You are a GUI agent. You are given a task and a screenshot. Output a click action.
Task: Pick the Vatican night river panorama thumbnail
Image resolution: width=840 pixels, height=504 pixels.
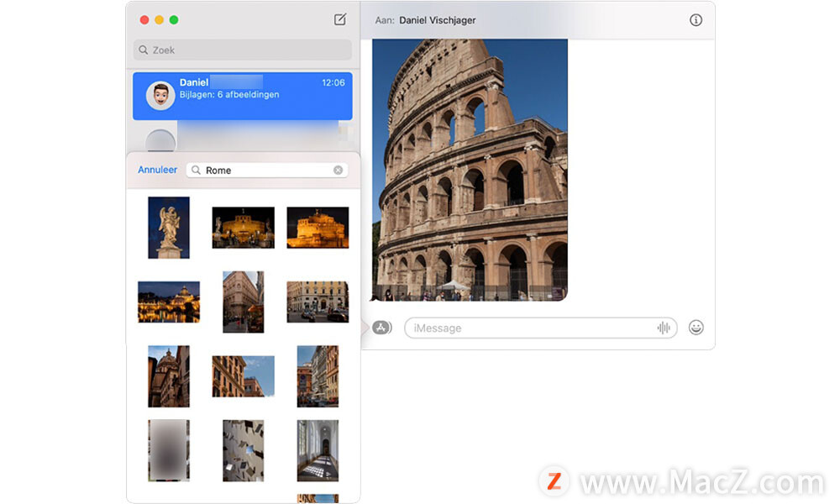coord(169,302)
